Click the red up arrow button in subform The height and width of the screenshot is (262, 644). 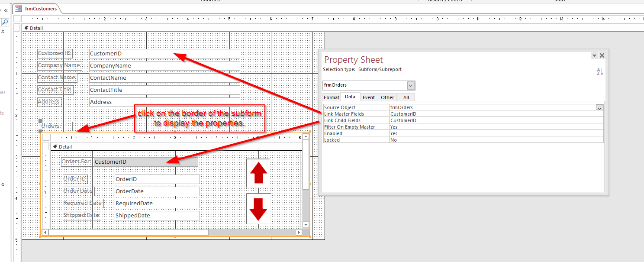(x=258, y=174)
